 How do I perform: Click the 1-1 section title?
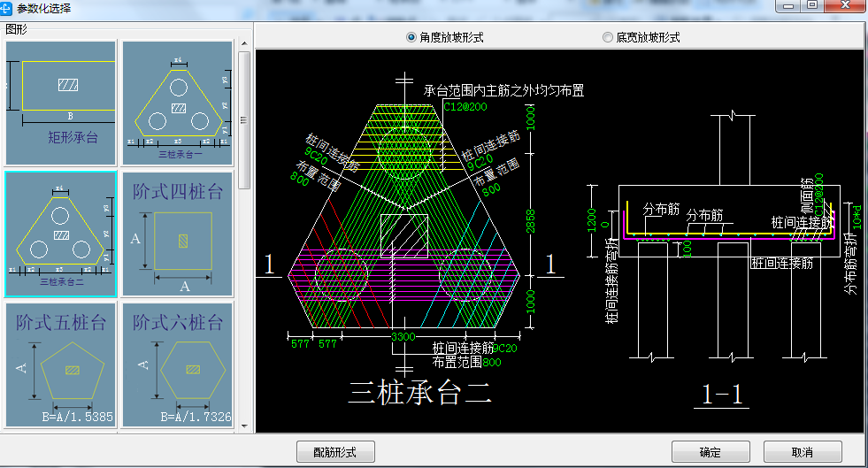tap(722, 395)
